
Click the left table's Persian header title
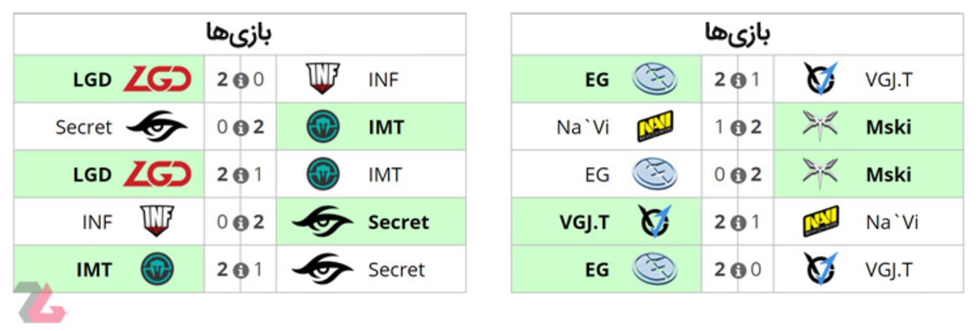(239, 33)
